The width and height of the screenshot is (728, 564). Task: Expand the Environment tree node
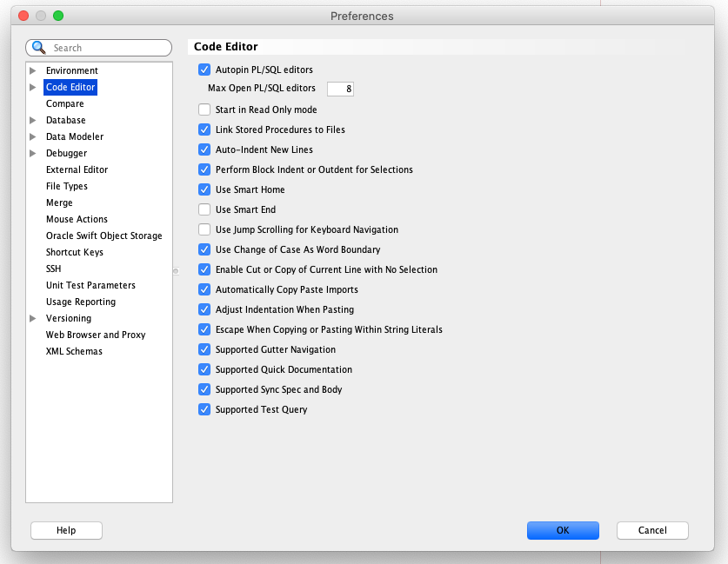coord(33,70)
